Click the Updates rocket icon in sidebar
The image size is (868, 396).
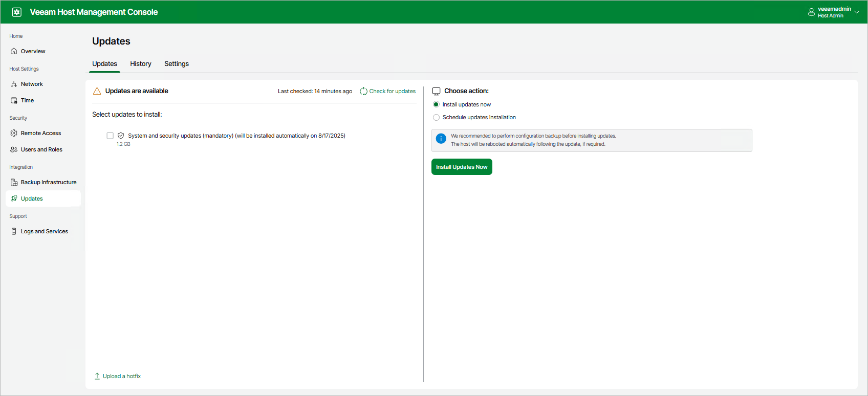14,199
